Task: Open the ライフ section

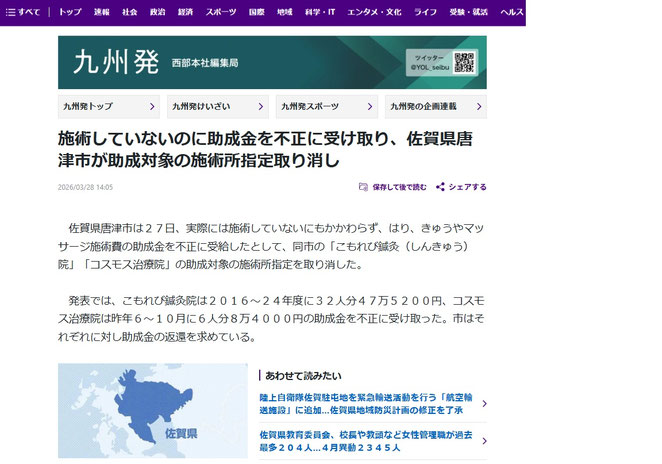Action: [x=425, y=12]
